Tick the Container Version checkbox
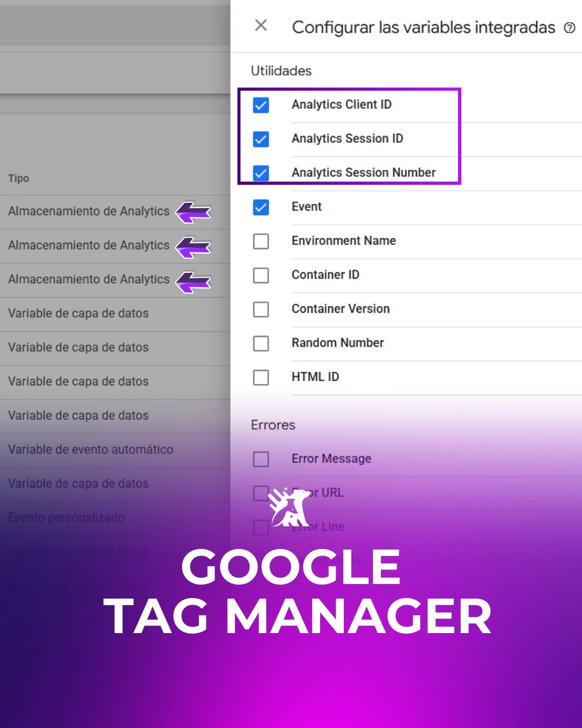582x728 pixels. (x=261, y=310)
